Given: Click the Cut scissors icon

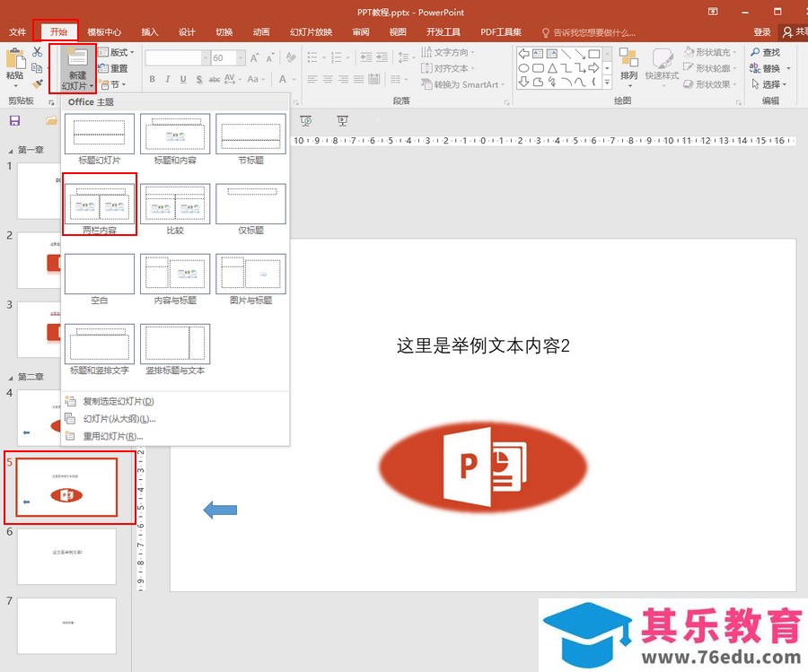Looking at the screenshot, I should pyautogui.click(x=37, y=52).
